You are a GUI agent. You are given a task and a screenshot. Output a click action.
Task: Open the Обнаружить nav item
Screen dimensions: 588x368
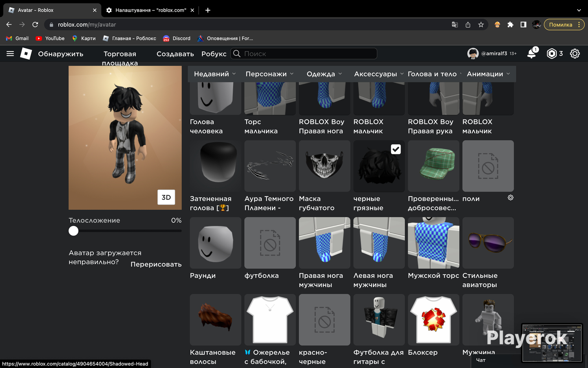(61, 54)
